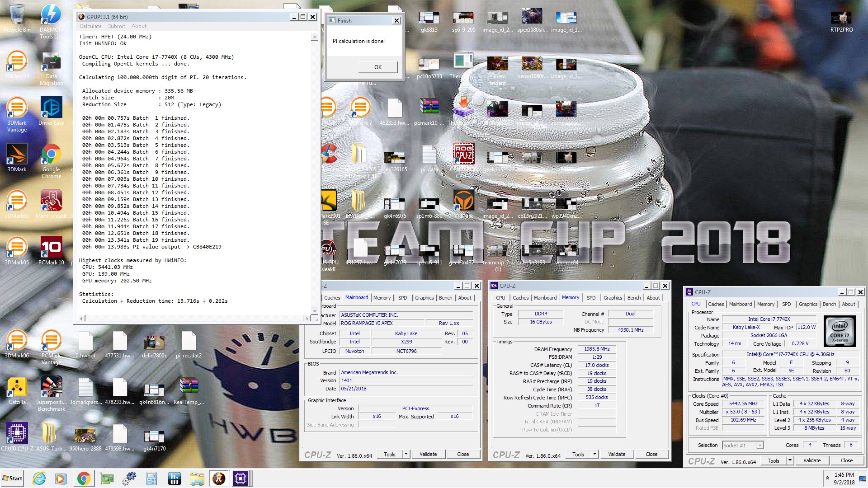Click Validate in Memory CPU-Z window
Image resolution: width=868 pixels, height=488 pixels.
click(x=616, y=454)
